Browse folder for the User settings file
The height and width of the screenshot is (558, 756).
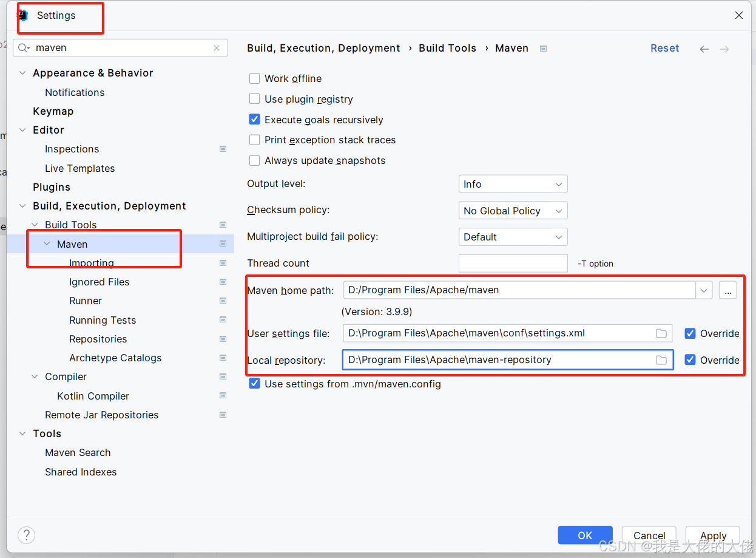click(661, 333)
